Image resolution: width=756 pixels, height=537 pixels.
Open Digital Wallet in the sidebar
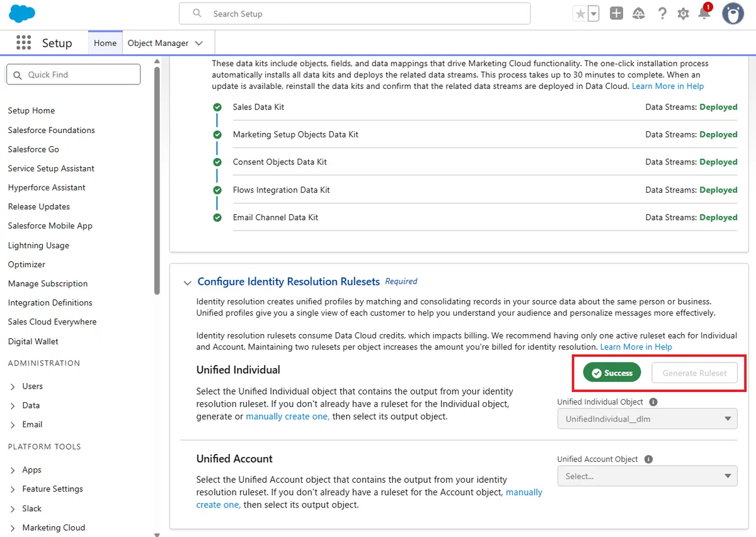pyautogui.click(x=33, y=341)
